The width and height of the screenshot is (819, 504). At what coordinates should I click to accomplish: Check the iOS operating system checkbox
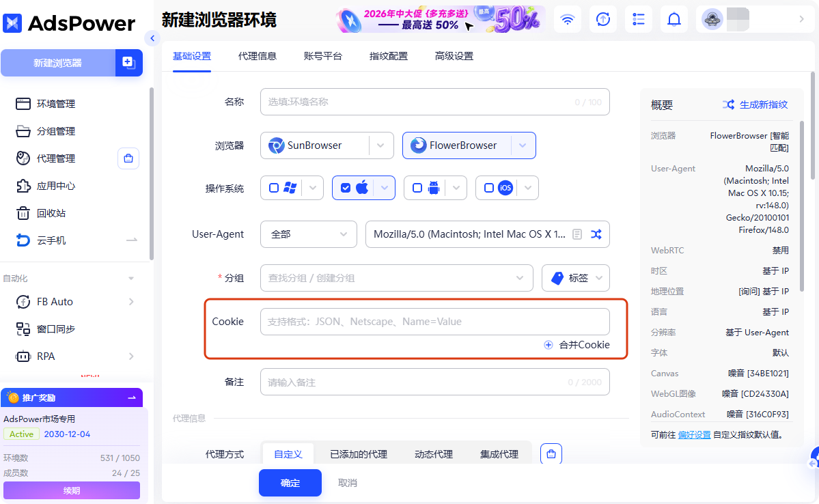(489, 188)
